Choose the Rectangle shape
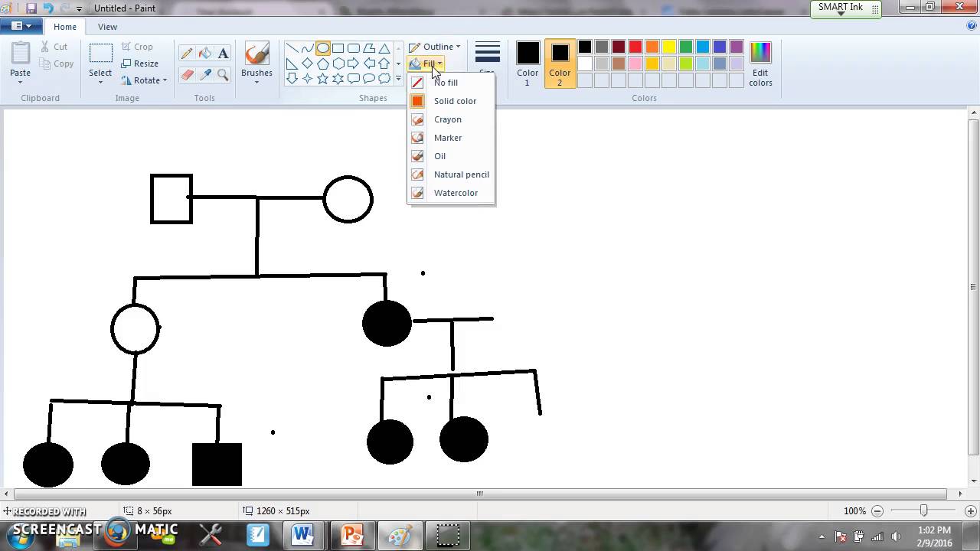 (x=338, y=48)
